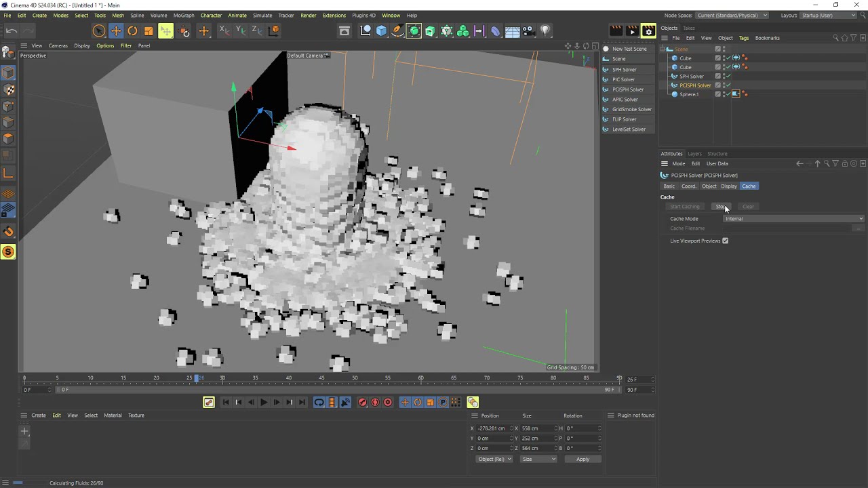Open Edit Render Settings icon

pyautogui.click(x=648, y=30)
